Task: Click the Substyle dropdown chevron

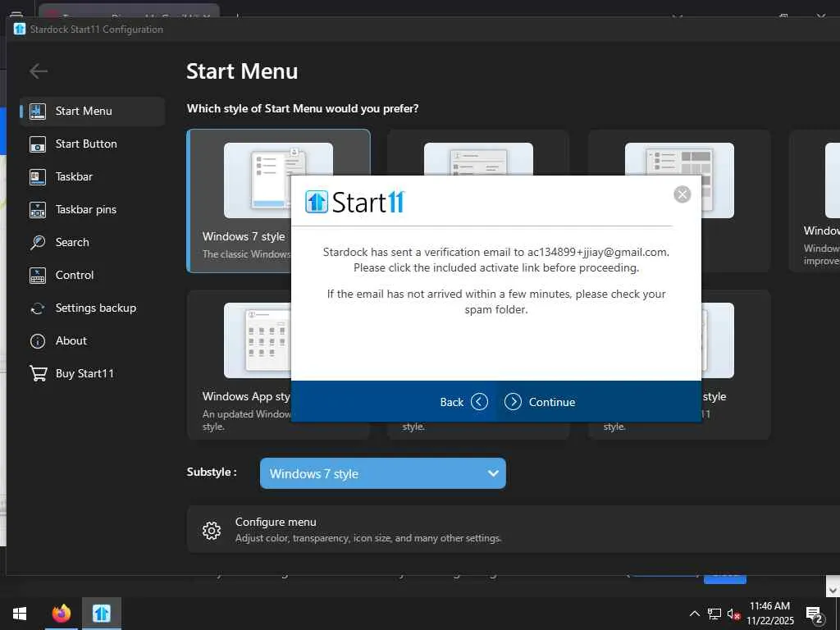Action: tap(493, 473)
